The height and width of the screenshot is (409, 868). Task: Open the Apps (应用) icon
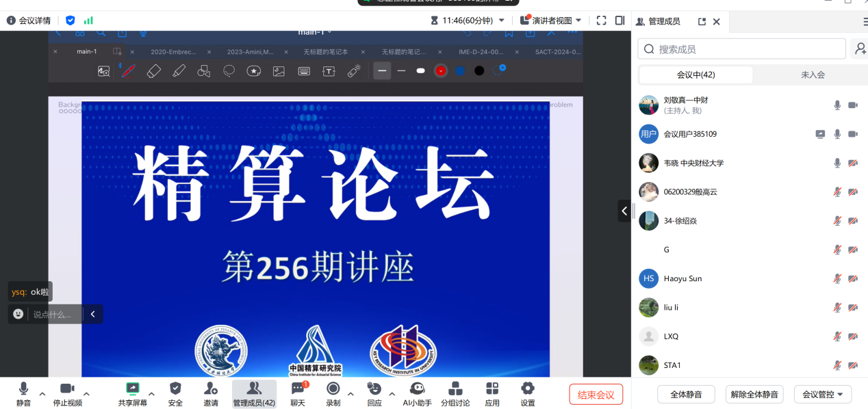[x=492, y=389]
